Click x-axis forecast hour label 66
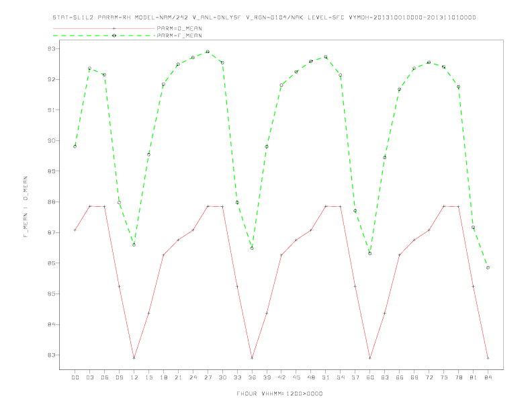Screen dimensions: 532x411 (400, 377)
